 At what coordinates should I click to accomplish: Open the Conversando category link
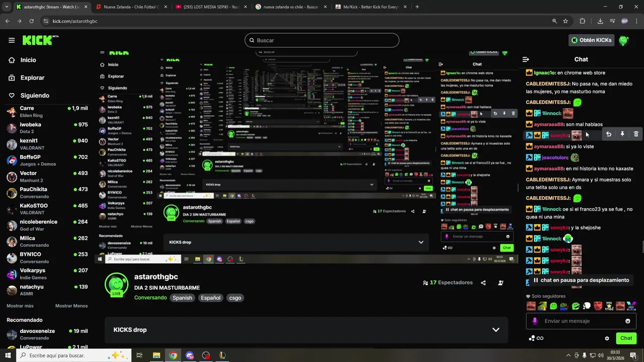(x=150, y=298)
